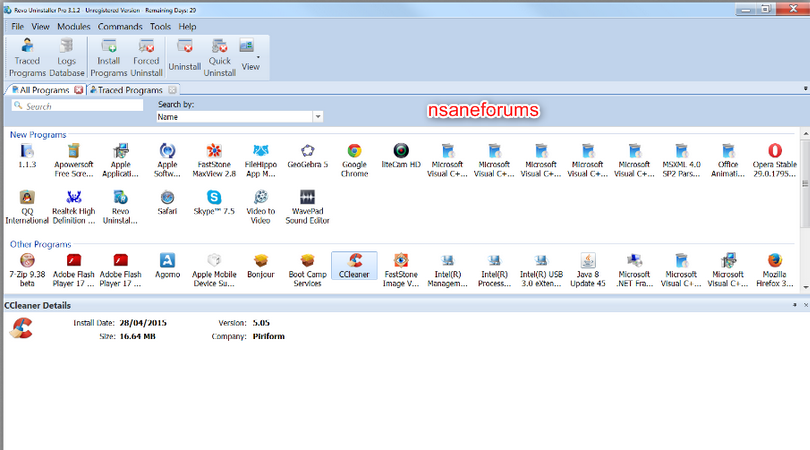Screen dimensions: 810x450
Task: Click the CCleaner install date 28/04/2015
Action: (143, 323)
